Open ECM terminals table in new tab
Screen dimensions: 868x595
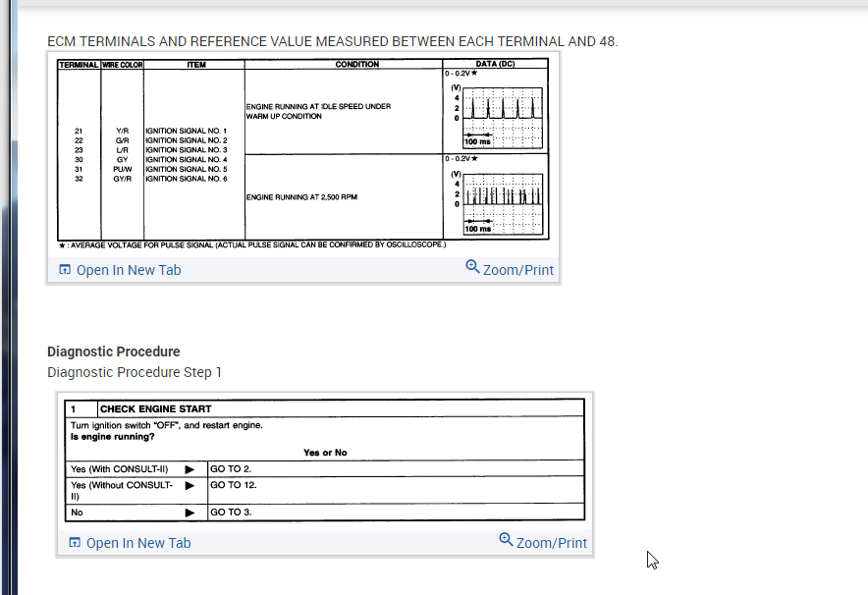coord(129,270)
